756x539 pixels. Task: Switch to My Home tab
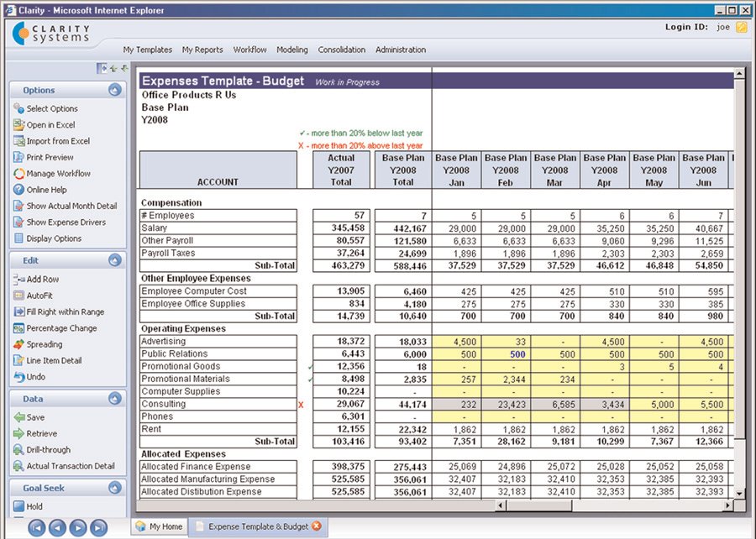[160, 526]
